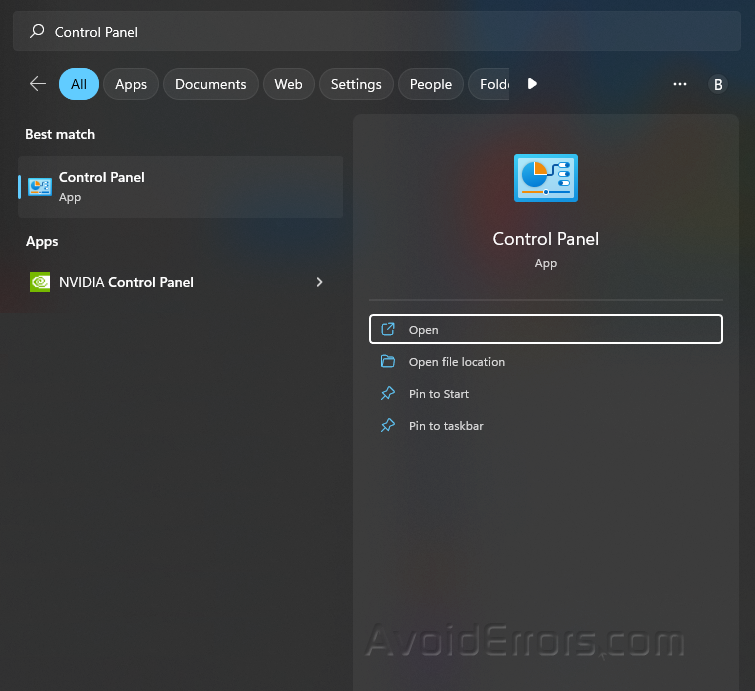755x691 pixels.
Task: Open the three-dot more options menu
Action: click(x=680, y=84)
